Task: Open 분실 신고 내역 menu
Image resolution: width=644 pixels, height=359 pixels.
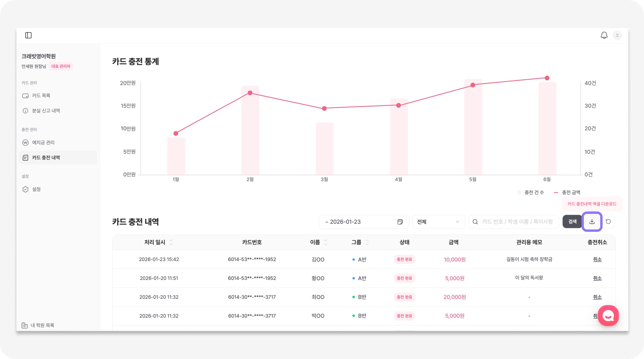Action: tap(46, 111)
